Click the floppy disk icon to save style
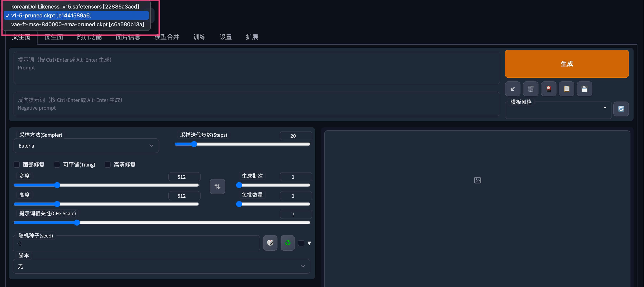Viewport: 644px width, 287px height. 584,89
